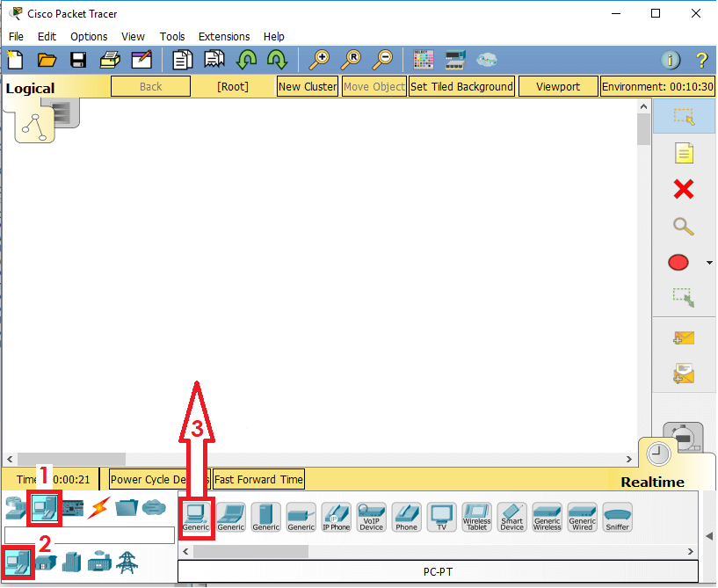Pick the Wireless Tablet device

(476, 517)
